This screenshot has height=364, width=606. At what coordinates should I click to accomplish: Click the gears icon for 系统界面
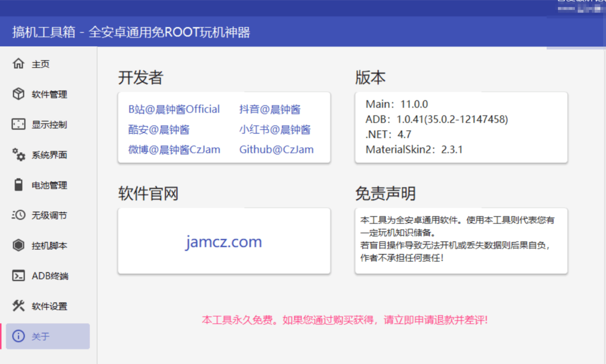pos(18,154)
